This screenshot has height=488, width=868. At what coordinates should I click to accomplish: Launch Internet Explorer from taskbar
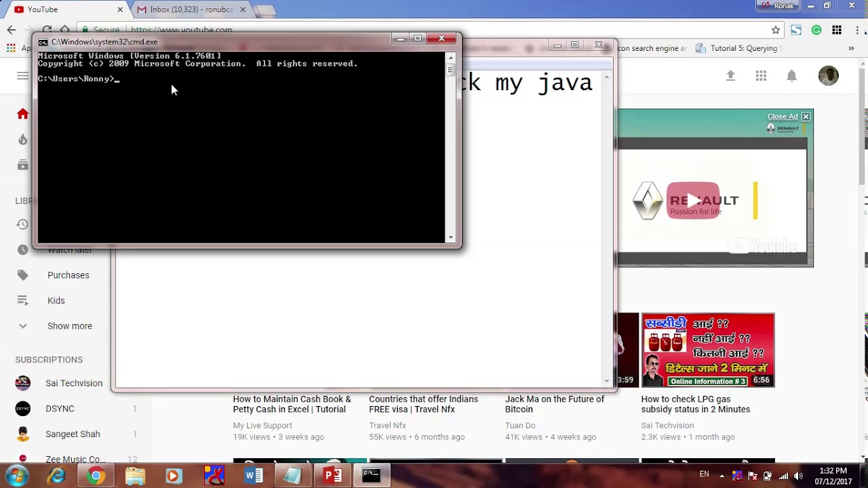pyautogui.click(x=56, y=475)
